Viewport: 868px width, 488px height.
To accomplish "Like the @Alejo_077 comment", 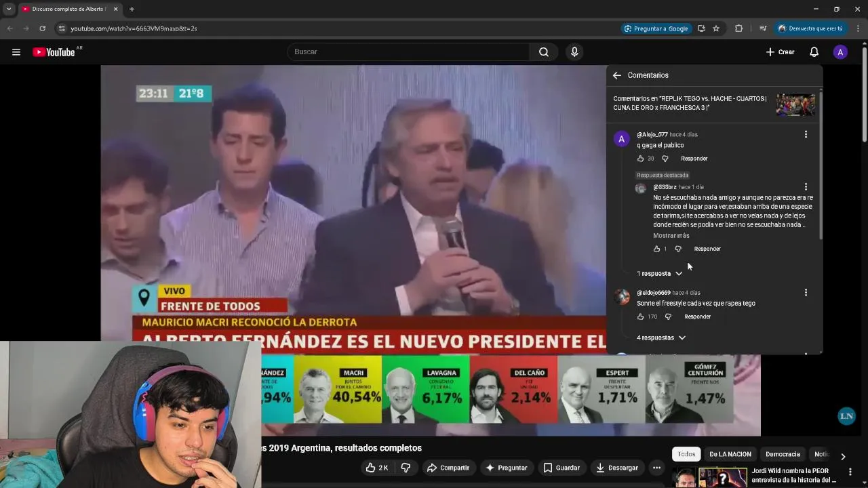I will coord(640,159).
